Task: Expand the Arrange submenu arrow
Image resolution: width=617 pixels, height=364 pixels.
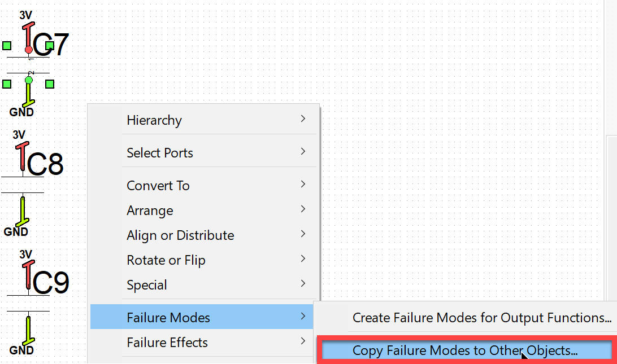Action: click(x=303, y=209)
